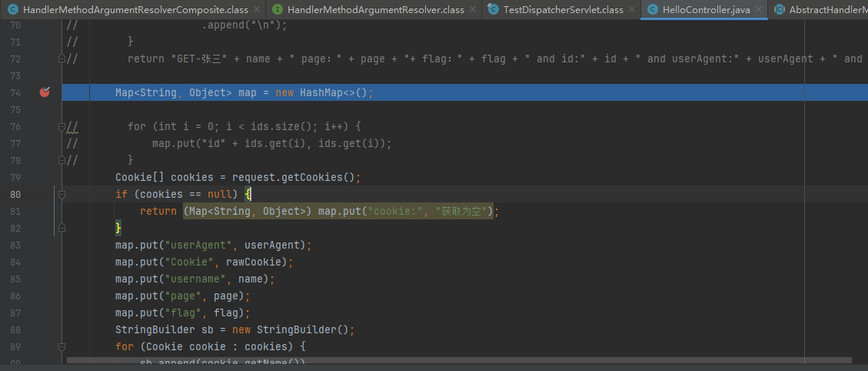Click line number 79 in gutter
Screen dimensions: 868x371
point(15,178)
